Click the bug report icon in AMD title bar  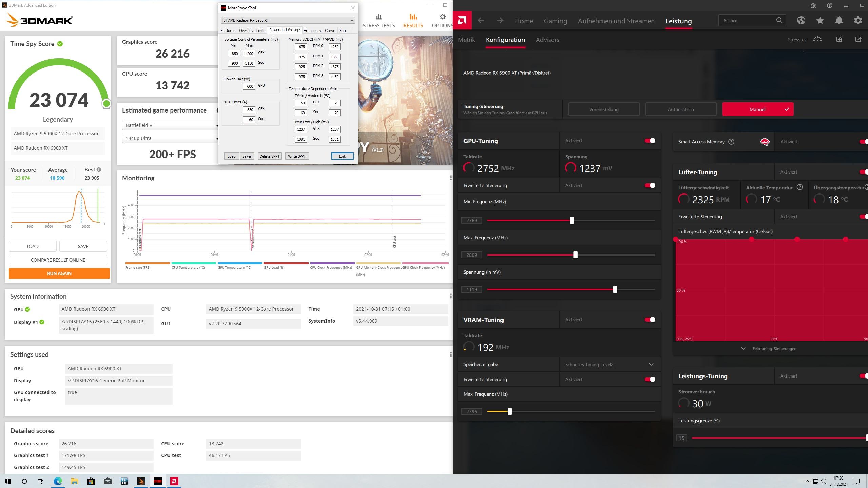pos(813,5)
